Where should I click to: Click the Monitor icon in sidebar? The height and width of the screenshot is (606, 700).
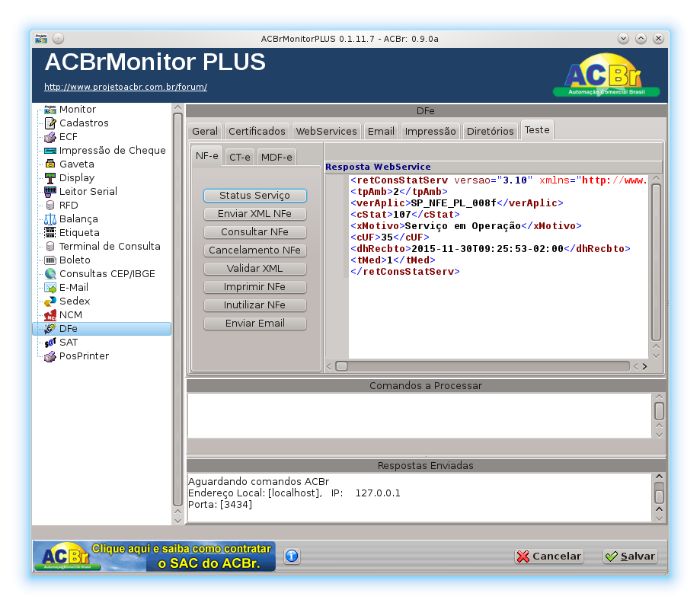click(50, 110)
